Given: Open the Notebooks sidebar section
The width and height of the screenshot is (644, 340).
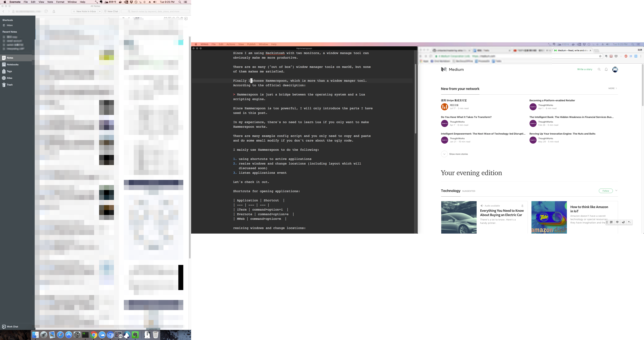Looking at the screenshot, I should click(13, 65).
